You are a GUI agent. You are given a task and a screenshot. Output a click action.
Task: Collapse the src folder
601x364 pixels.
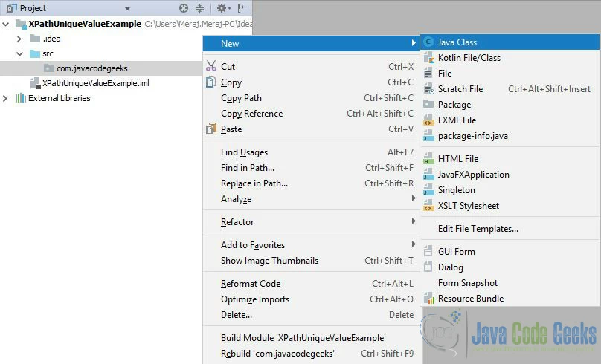click(x=19, y=53)
